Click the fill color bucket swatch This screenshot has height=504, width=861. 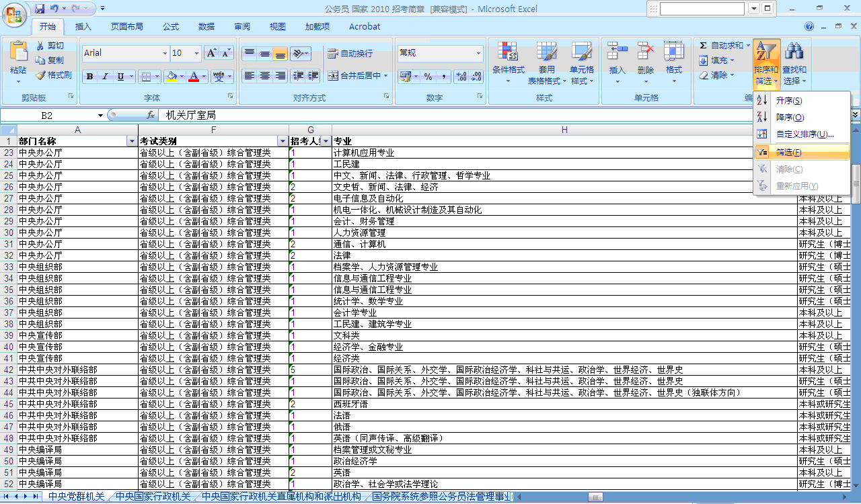[x=171, y=77]
